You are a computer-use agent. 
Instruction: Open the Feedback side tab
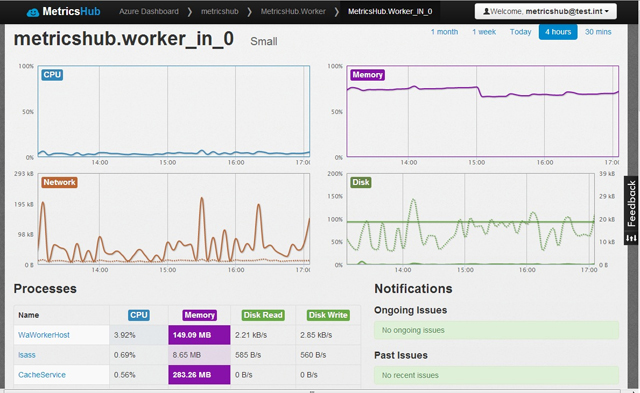pos(631,203)
